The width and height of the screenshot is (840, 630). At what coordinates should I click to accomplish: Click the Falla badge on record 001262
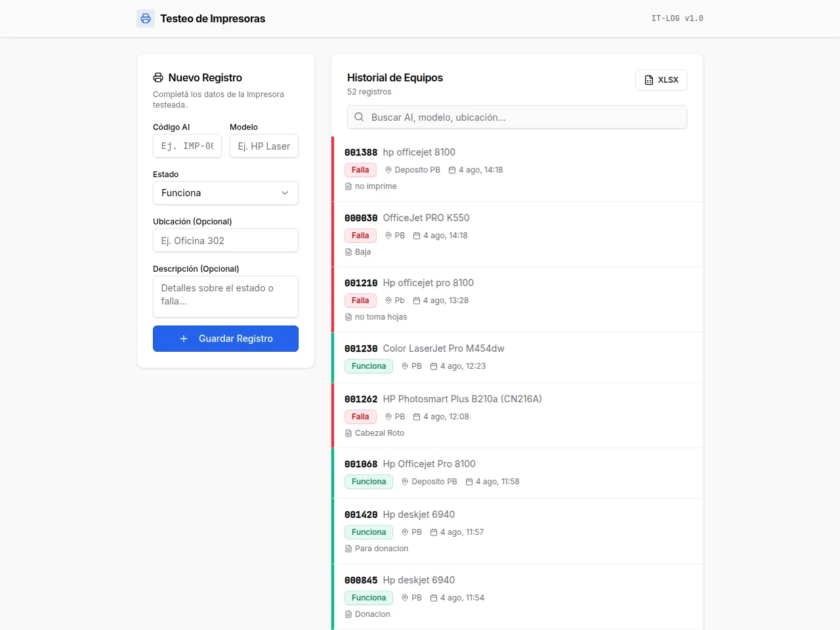[360, 417]
